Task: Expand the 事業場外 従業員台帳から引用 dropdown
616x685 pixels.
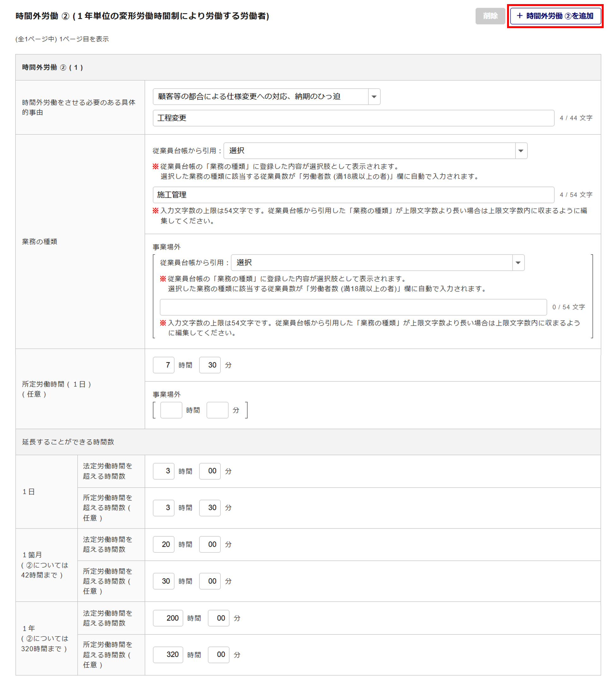Action: pos(377,263)
